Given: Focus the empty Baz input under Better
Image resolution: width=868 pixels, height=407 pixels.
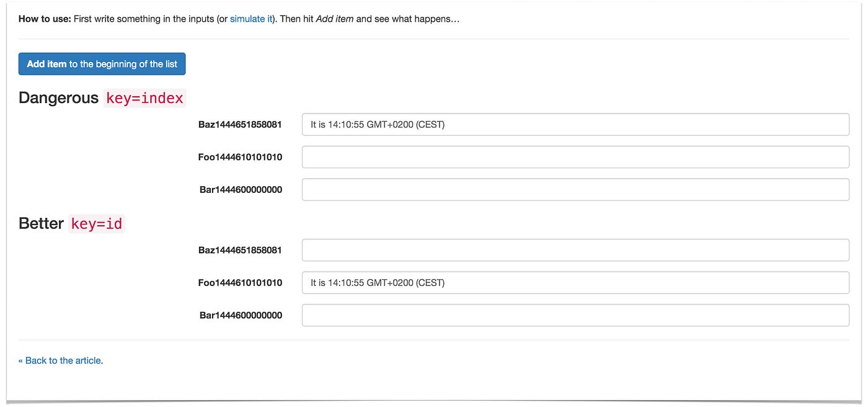Looking at the screenshot, I should (575, 250).
